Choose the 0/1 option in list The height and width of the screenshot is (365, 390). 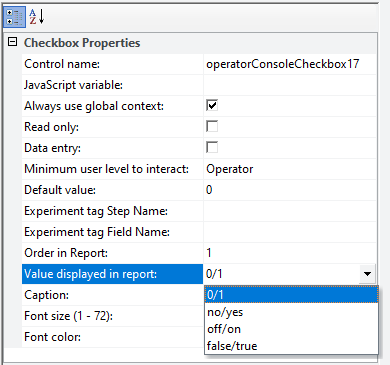[x=291, y=295]
